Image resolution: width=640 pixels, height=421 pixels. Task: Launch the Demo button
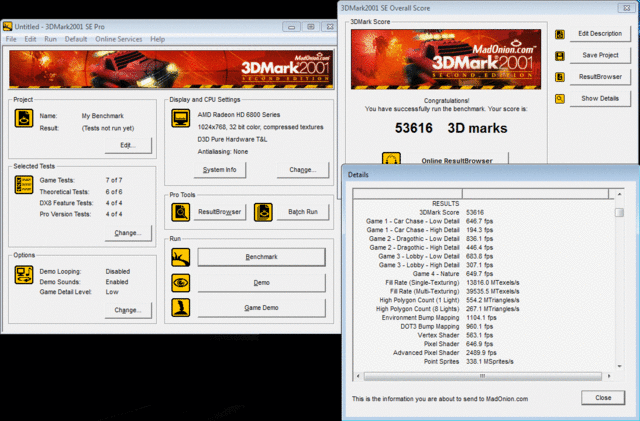(261, 283)
